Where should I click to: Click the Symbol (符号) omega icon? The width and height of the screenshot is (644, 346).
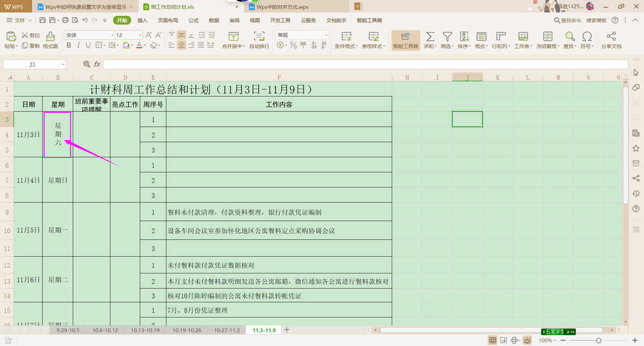click(x=587, y=36)
